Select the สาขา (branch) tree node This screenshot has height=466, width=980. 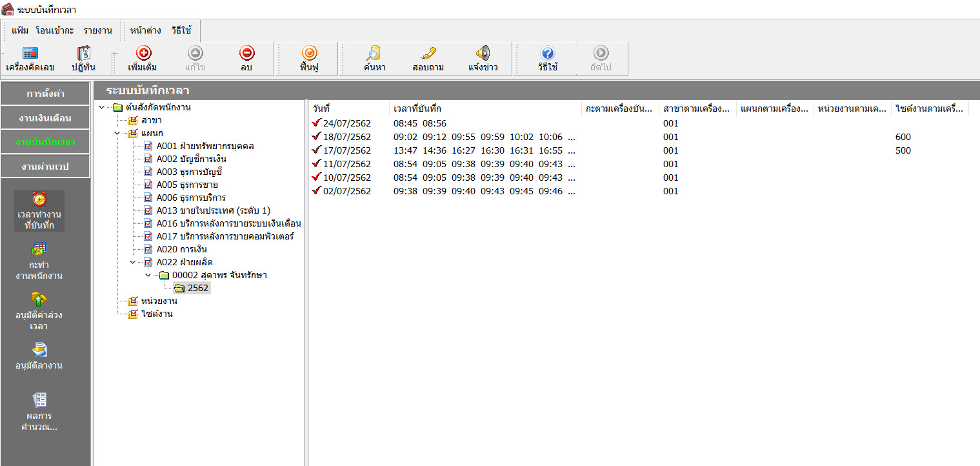[x=145, y=120]
